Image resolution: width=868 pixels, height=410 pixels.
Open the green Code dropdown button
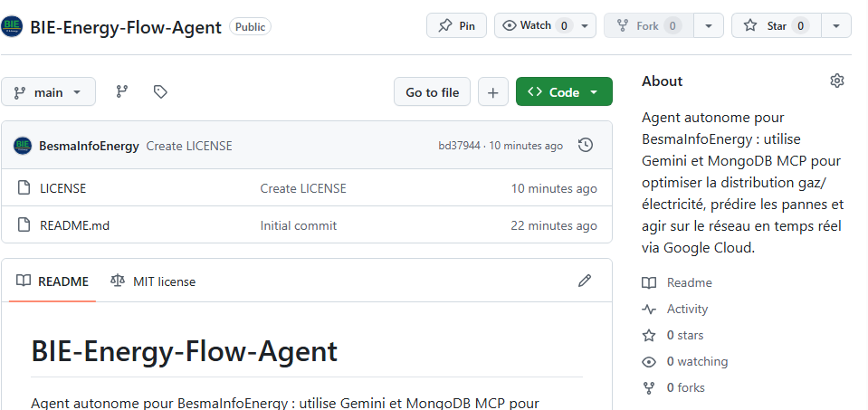coord(564,91)
